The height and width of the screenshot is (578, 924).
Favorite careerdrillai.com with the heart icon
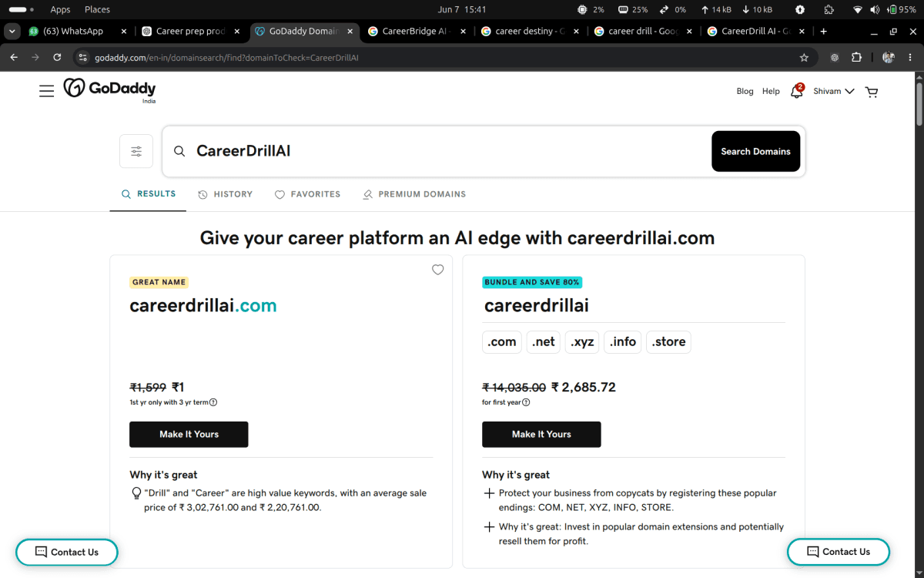[437, 270]
